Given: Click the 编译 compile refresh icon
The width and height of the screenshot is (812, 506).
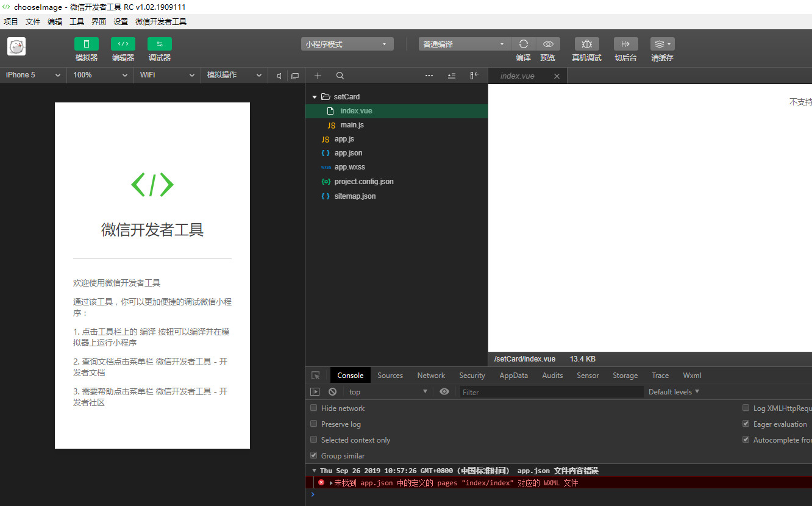Looking at the screenshot, I should [x=524, y=44].
